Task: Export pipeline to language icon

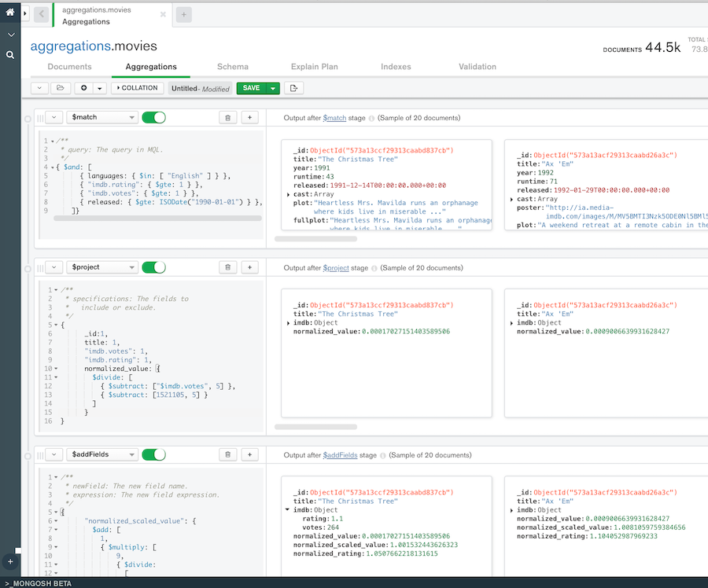Action: [x=294, y=88]
